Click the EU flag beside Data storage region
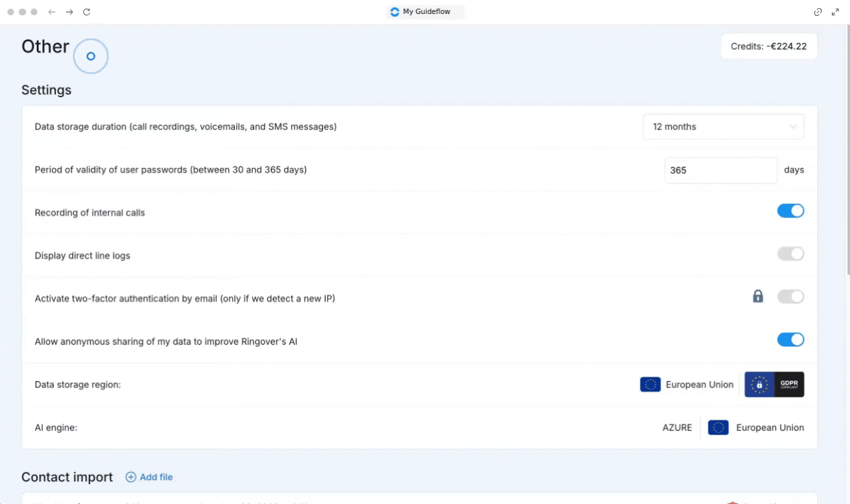 (650, 385)
